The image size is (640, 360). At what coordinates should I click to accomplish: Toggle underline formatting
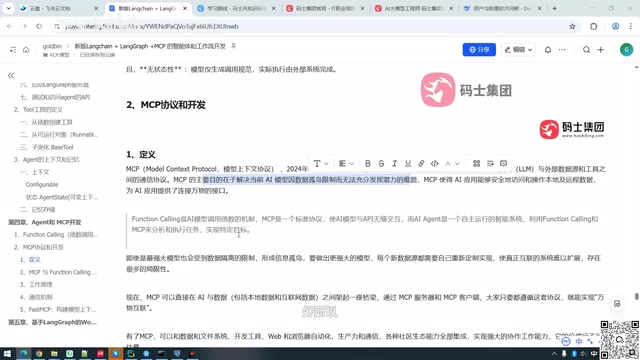[408, 164]
